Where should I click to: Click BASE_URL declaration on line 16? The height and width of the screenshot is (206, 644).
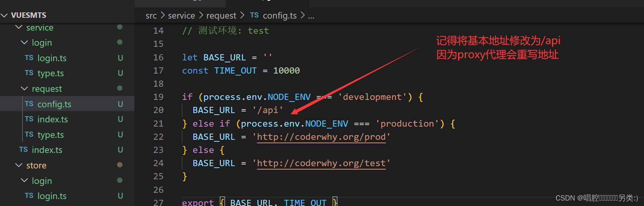225,57
